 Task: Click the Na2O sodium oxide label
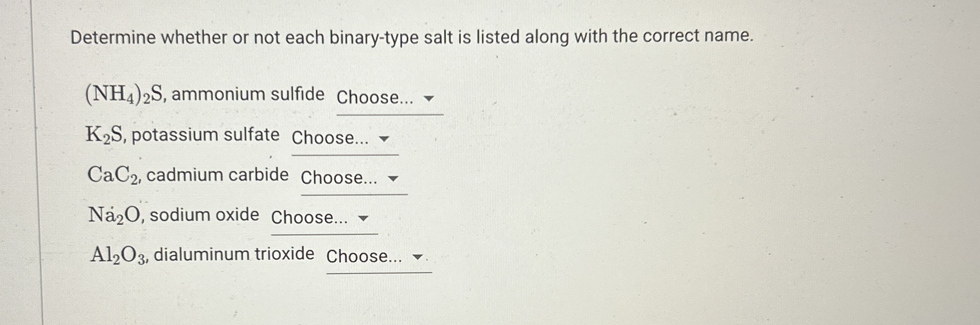pos(173,214)
